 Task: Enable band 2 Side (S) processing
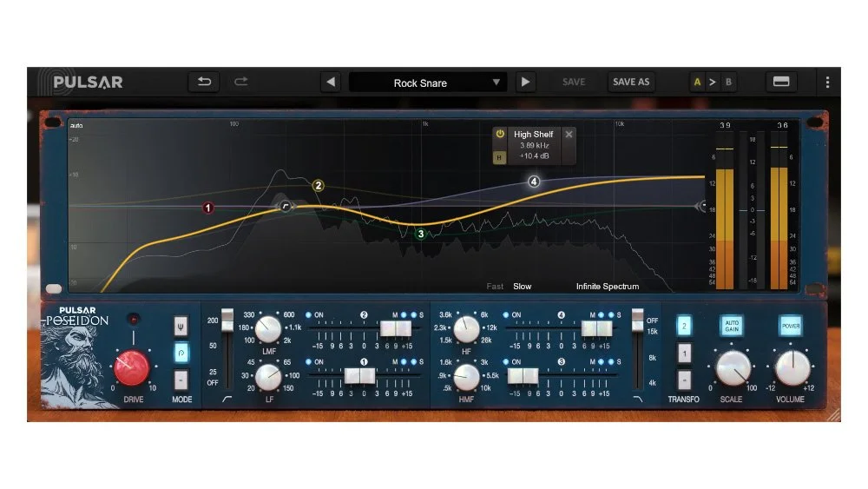click(413, 314)
